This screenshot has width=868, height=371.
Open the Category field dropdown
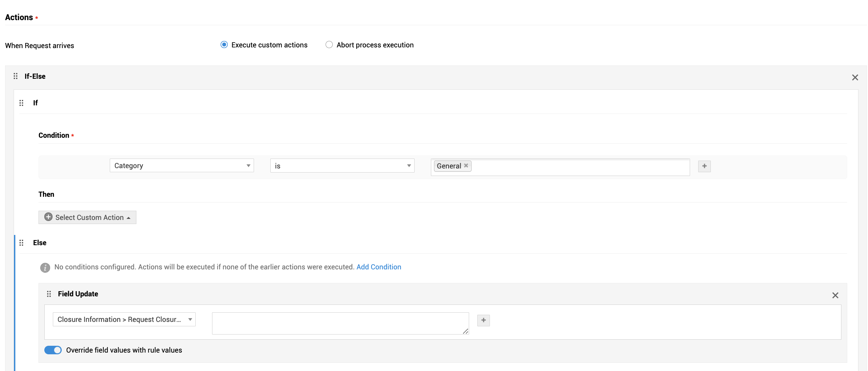tap(181, 166)
